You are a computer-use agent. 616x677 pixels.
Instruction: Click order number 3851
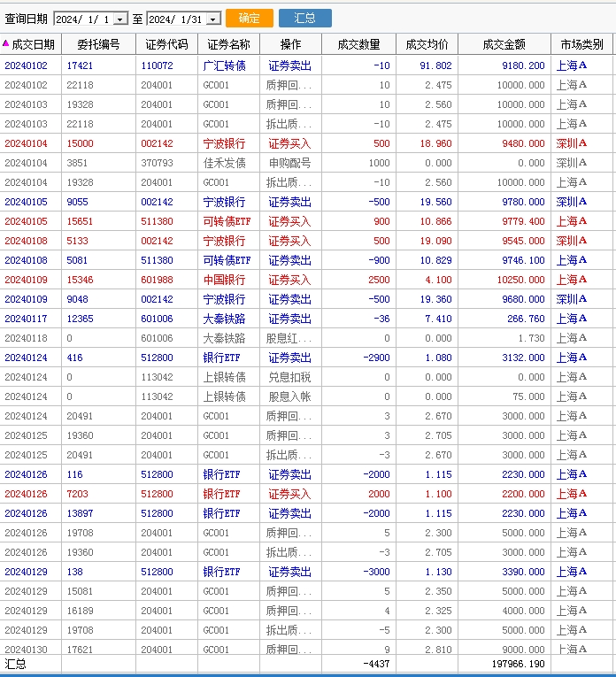point(77,163)
